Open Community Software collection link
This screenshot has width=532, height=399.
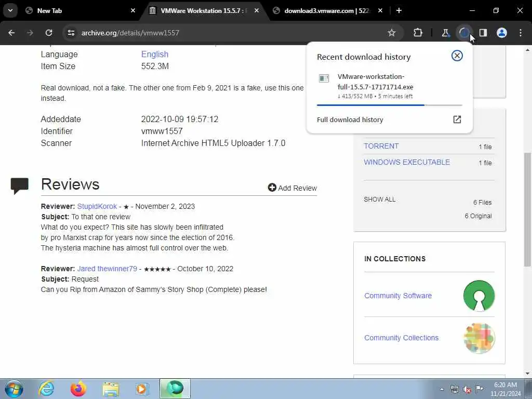click(x=398, y=296)
